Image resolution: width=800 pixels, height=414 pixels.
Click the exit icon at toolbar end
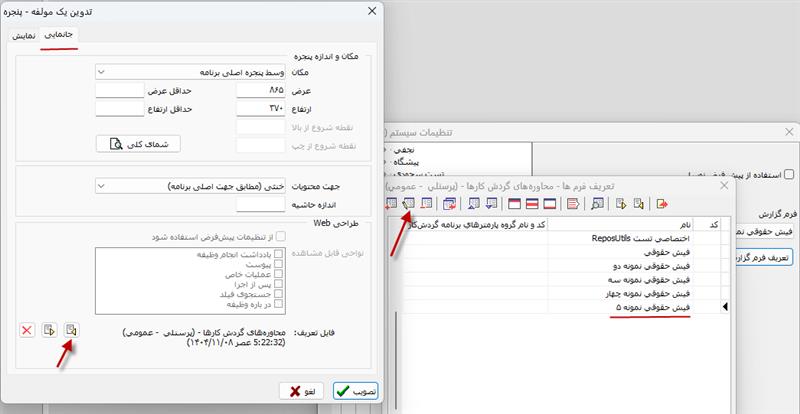click(662, 203)
